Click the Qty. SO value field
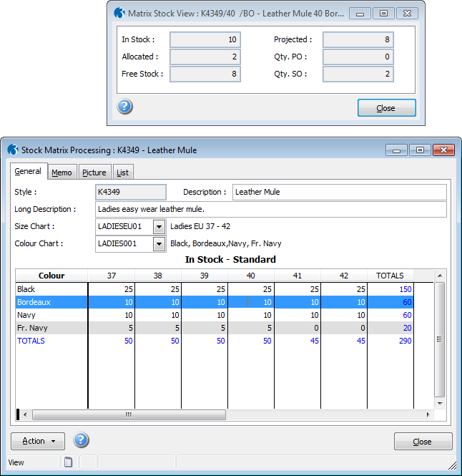Viewport: 462px width, 476px height. (358, 74)
